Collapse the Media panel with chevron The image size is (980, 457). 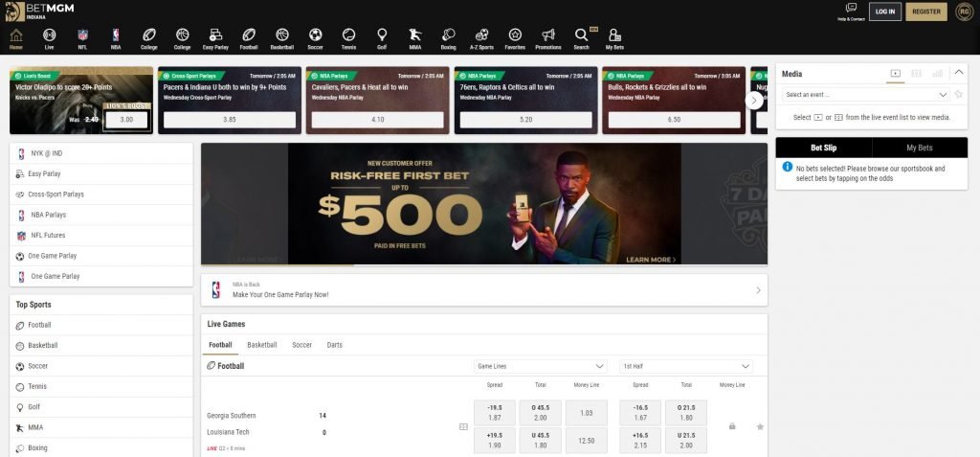(x=958, y=73)
